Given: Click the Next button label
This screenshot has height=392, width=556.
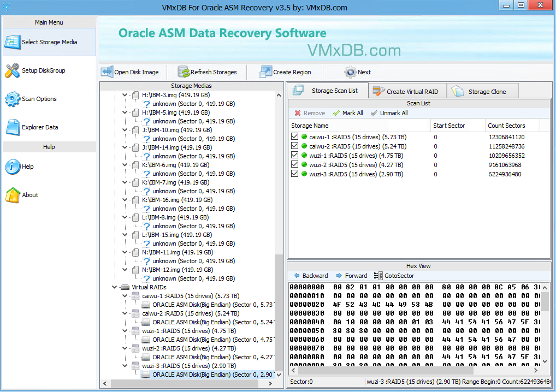Looking at the screenshot, I should point(364,72).
